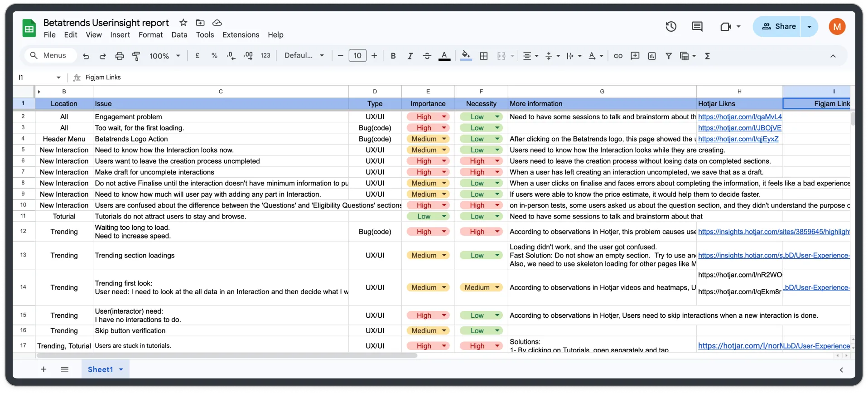Start a video call with camera icon
The width and height of the screenshot is (868, 393).
pyautogui.click(x=726, y=27)
